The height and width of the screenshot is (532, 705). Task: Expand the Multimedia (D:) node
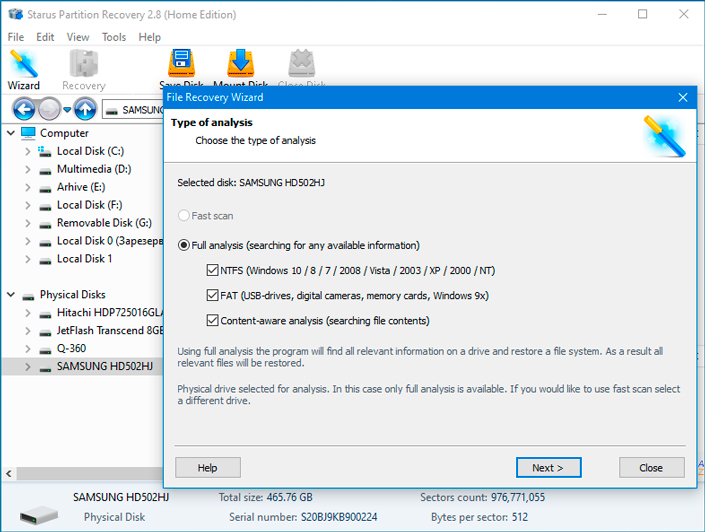tap(27, 169)
